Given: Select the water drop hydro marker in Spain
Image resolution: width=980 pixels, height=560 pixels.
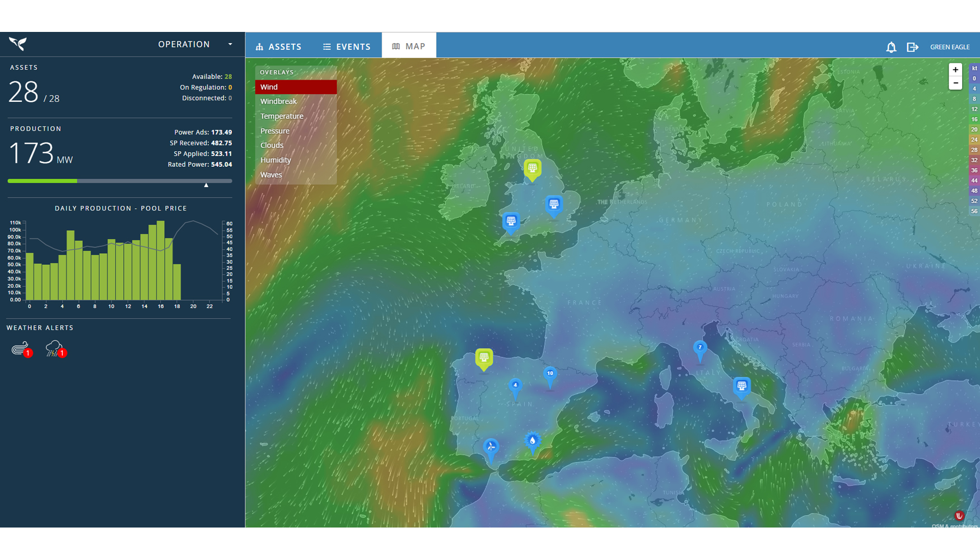Looking at the screenshot, I should click(x=533, y=441).
